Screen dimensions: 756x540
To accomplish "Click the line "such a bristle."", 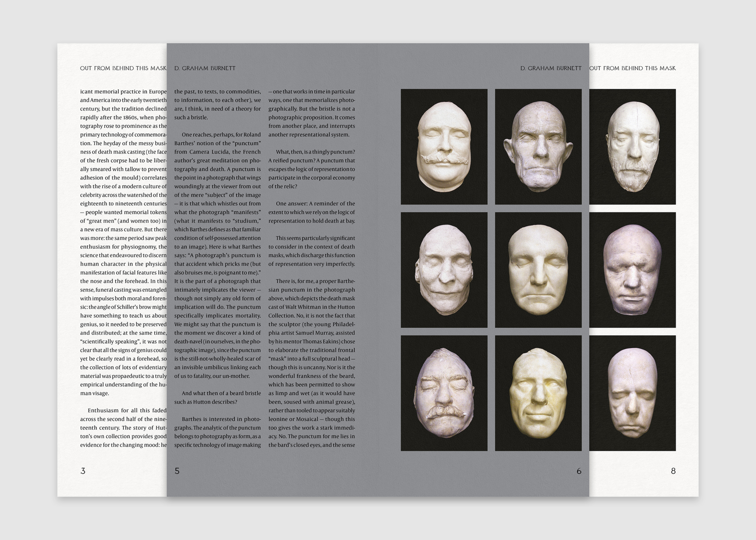I will [191, 117].
